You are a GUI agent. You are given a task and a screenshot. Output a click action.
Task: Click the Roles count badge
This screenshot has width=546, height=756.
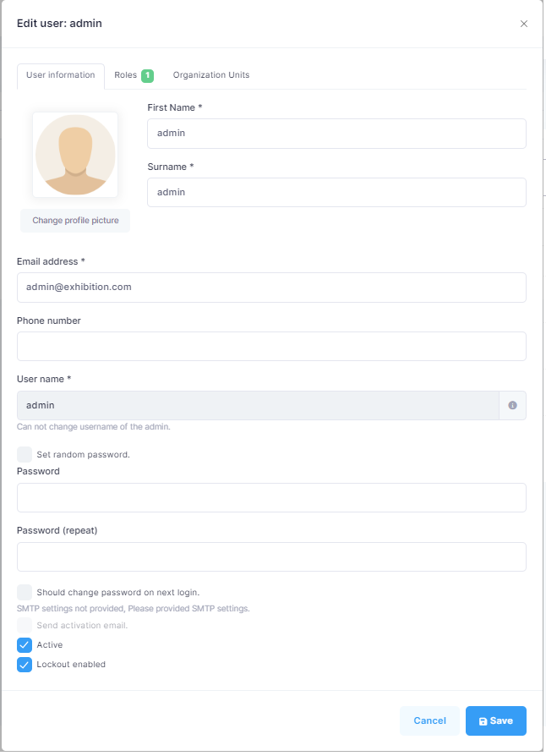click(147, 75)
